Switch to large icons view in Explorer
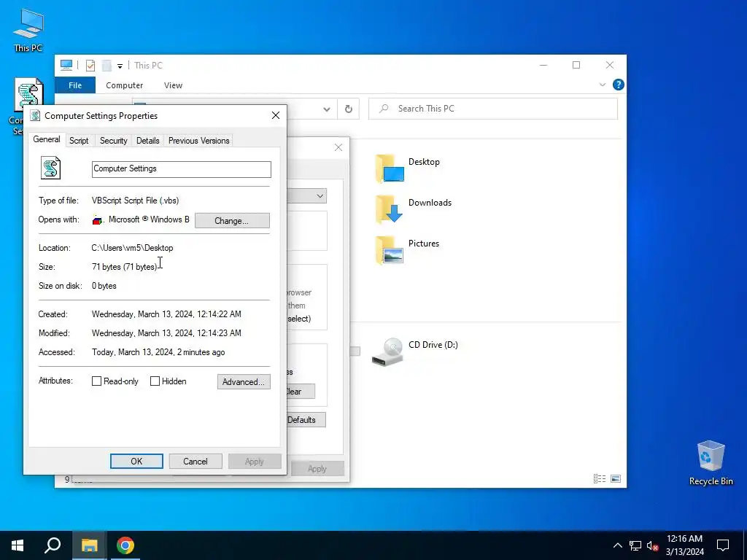This screenshot has width=747, height=560. [616, 478]
